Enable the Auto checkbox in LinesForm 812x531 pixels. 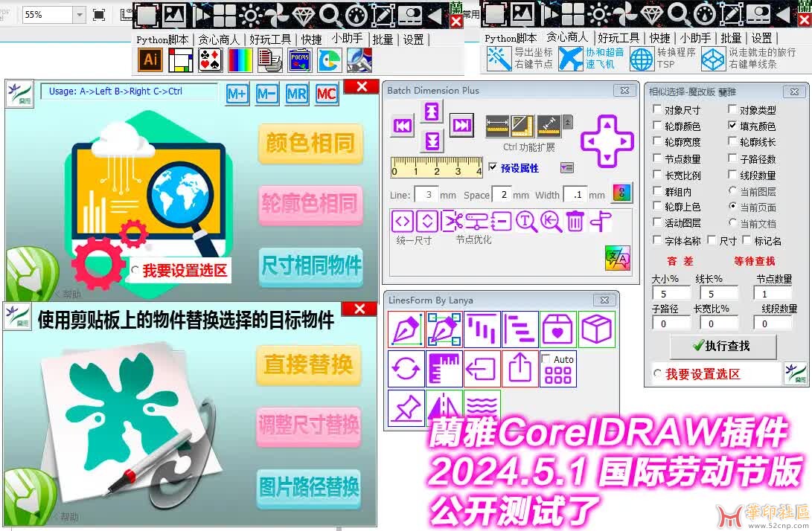[546, 358]
